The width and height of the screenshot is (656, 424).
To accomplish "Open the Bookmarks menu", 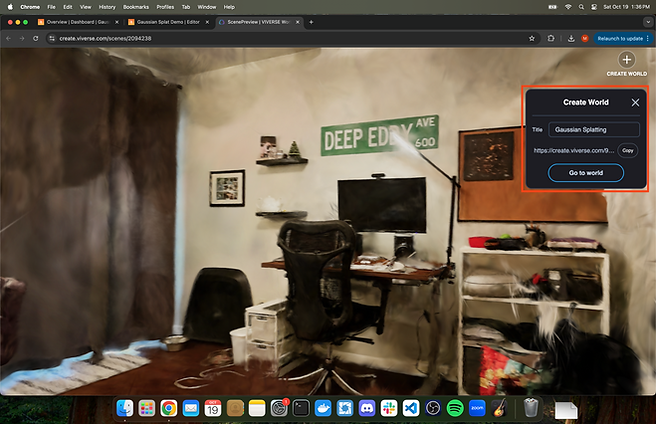I will (x=137, y=6).
